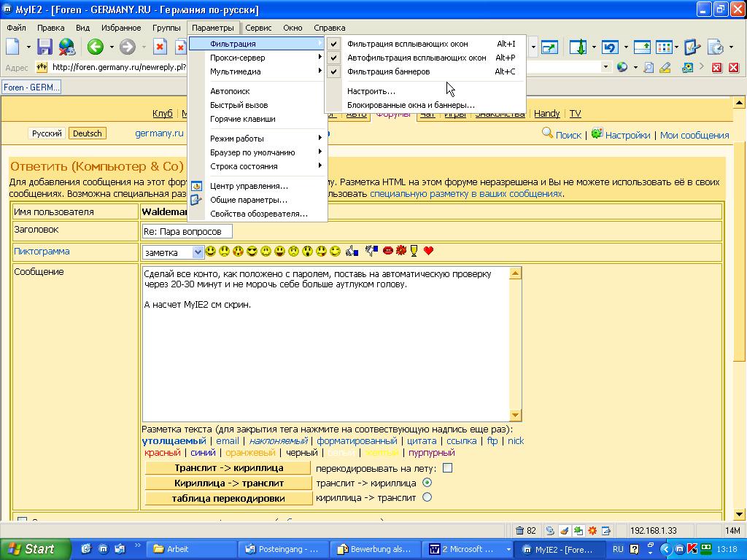This screenshot has height=560, width=747.
Task: Open the Arbeit folder taskbar button
Action: [192, 549]
